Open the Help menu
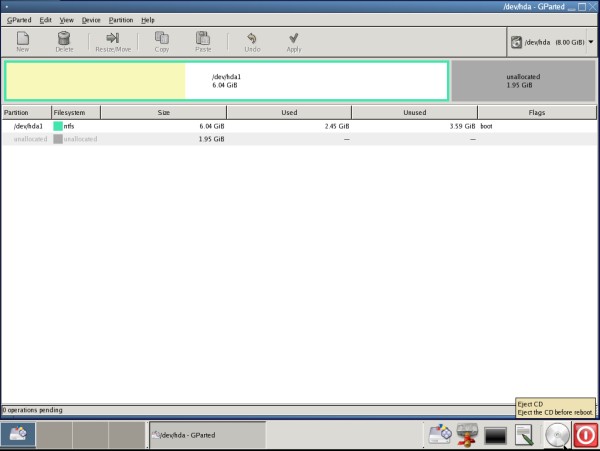 [148, 20]
